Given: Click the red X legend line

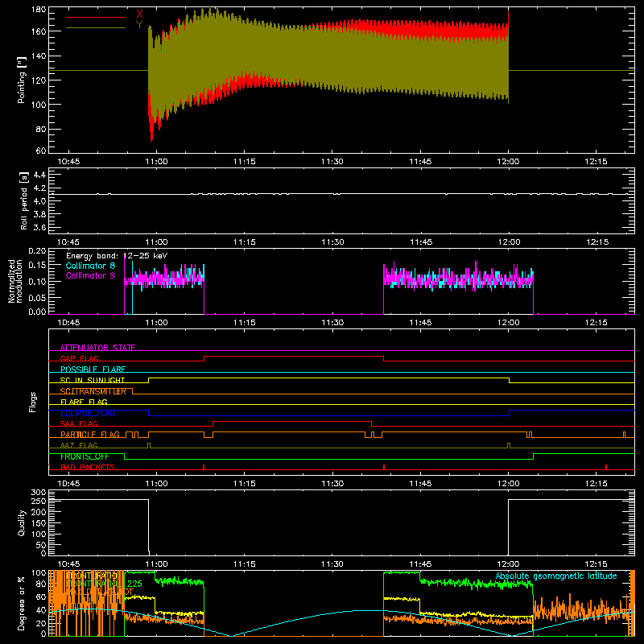Looking at the screenshot, I should coord(96,17).
